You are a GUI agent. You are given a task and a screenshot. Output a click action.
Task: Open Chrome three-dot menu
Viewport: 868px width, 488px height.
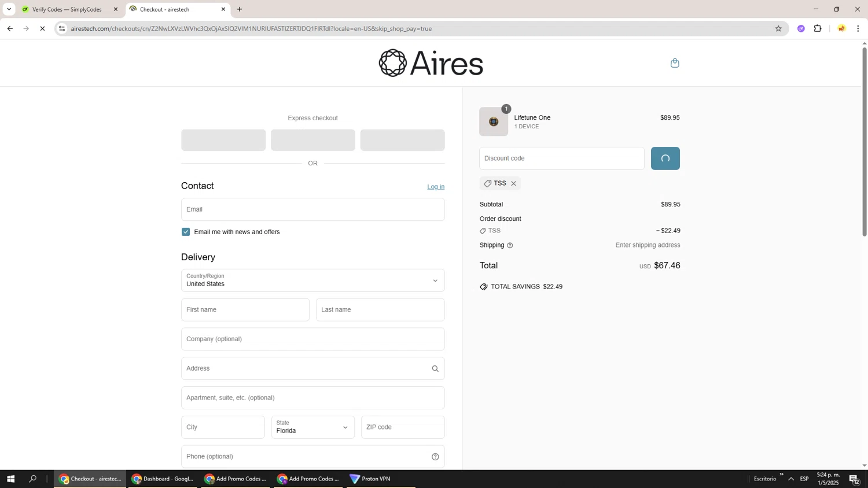[x=858, y=28]
